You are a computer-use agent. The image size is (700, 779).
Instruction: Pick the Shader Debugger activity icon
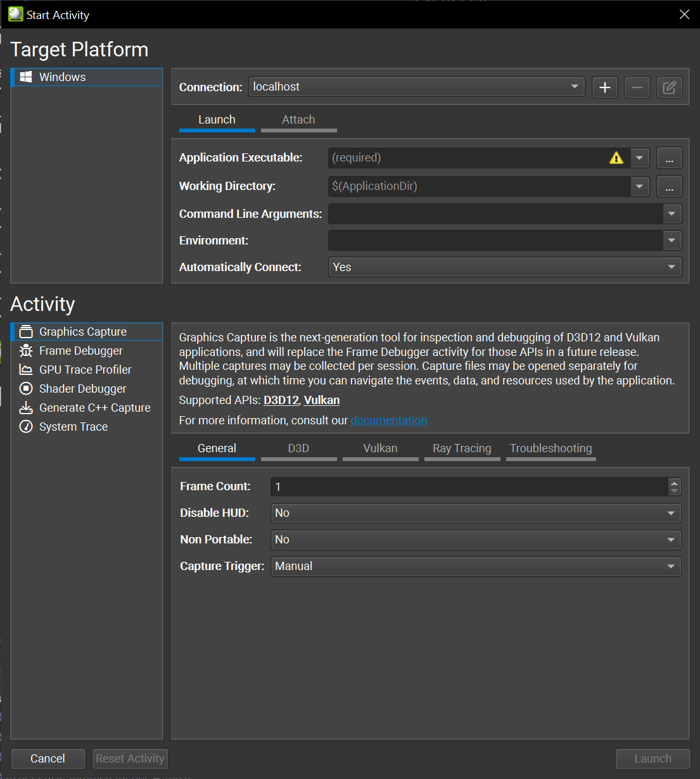click(x=26, y=389)
